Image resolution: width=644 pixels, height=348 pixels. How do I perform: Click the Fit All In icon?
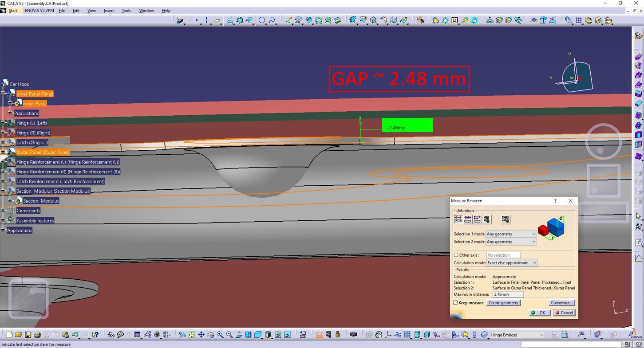coord(192,335)
